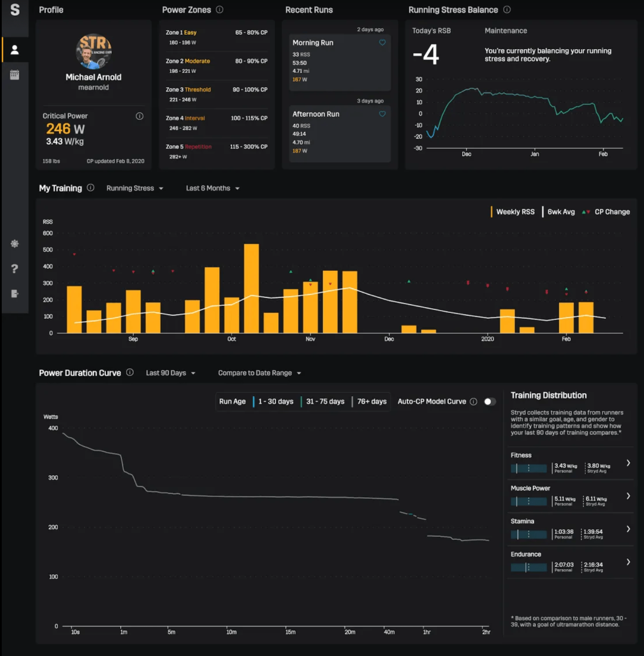Open the Last 6 Months dropdown

pos(212,188)
